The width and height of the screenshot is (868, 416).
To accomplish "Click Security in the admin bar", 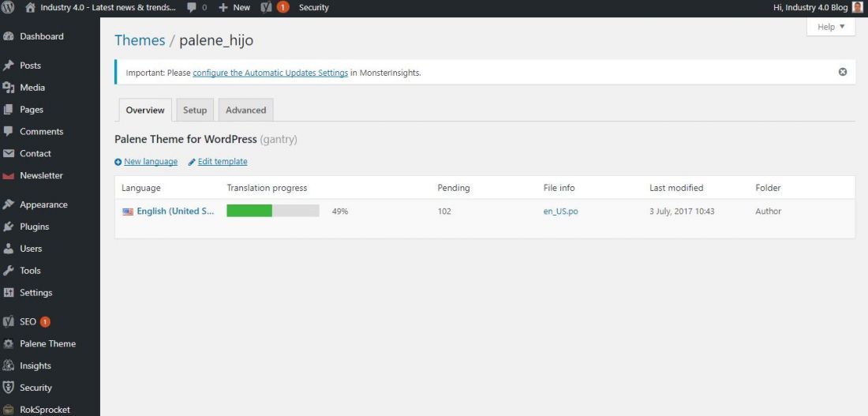I will [314, 8].
